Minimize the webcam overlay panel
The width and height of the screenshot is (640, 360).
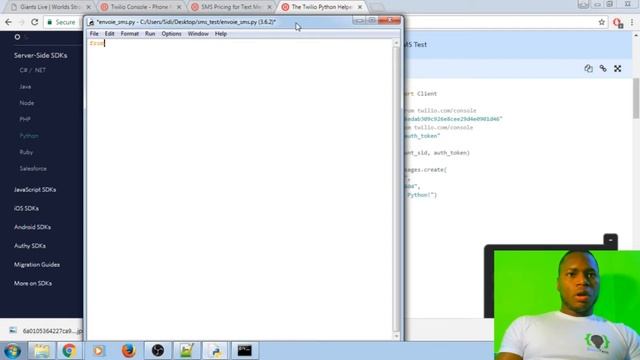(611, 240)
